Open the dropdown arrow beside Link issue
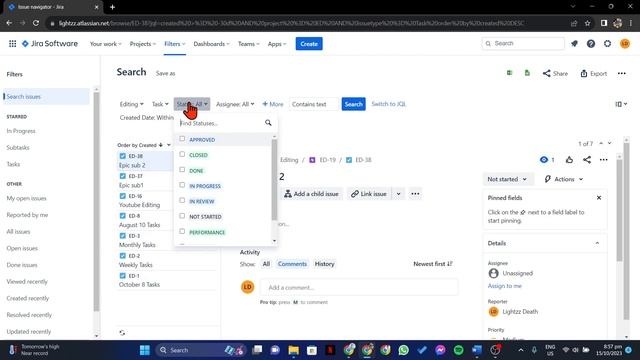Viewport: 640px width, 360px height. click(x=398, y=194)
